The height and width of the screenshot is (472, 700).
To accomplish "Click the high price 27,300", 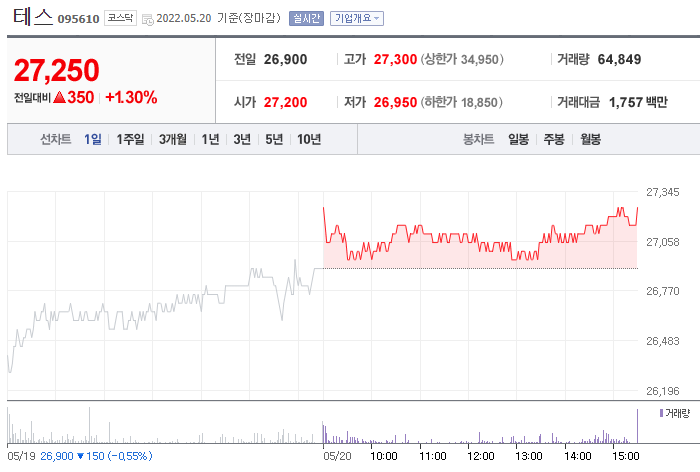I will coord(395,59).
